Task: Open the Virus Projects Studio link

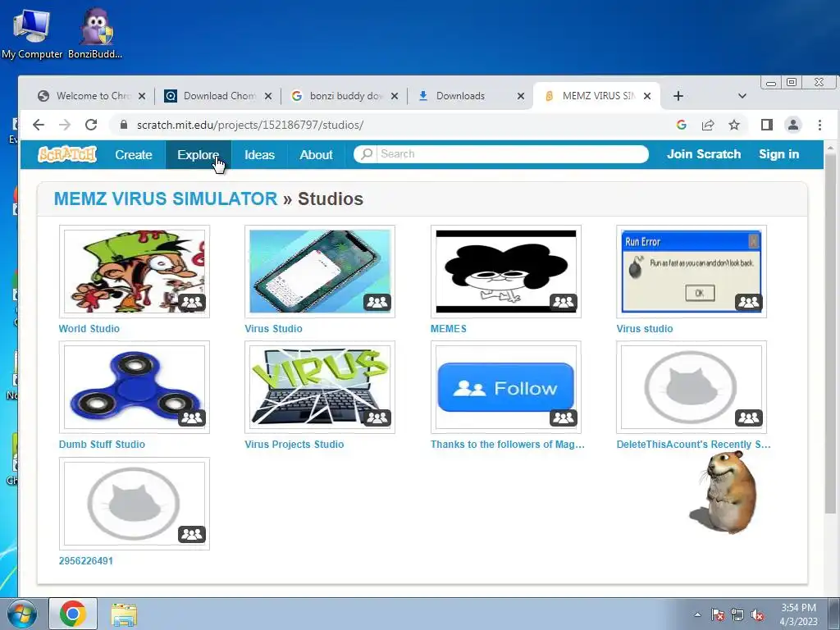Action: coord(294,444)
